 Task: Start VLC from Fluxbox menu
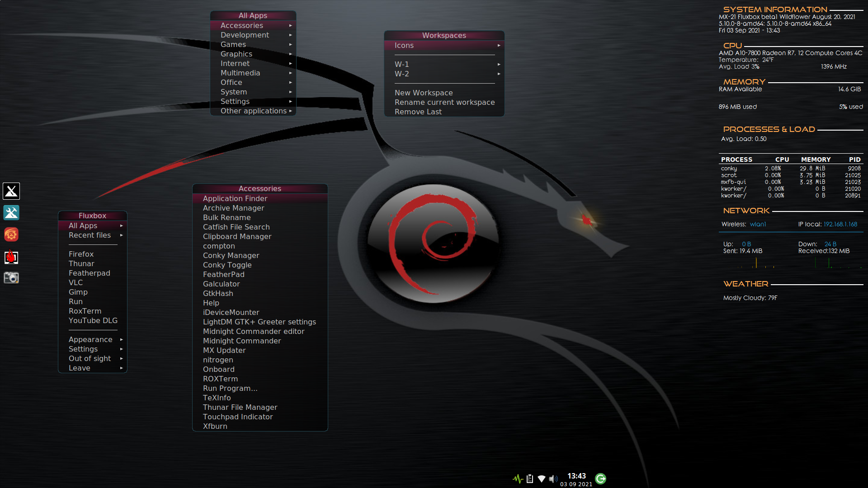click(x=93, y=282)
